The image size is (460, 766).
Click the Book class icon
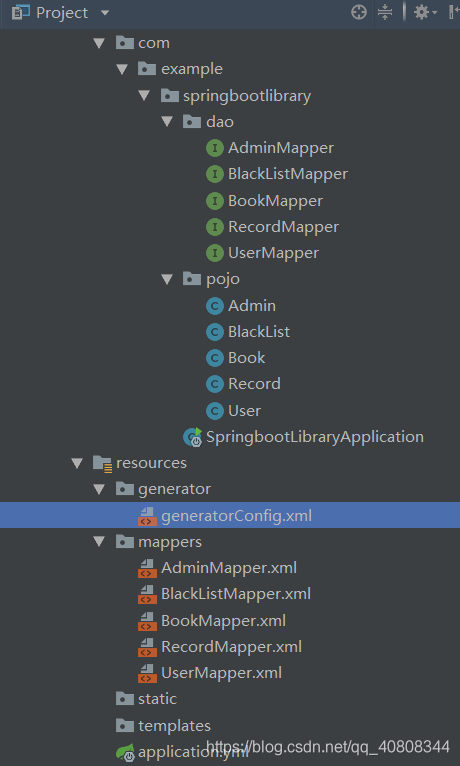click(215, 358)
